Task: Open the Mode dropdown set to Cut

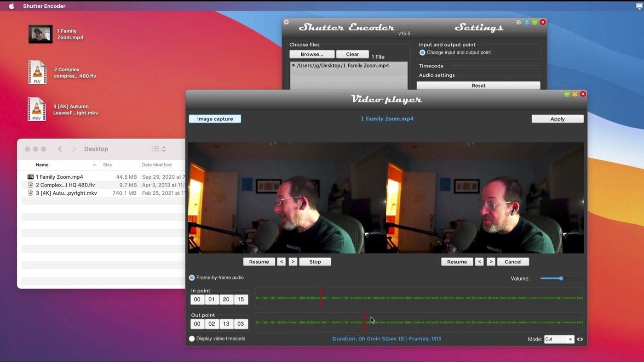Action: pos(559,339)
